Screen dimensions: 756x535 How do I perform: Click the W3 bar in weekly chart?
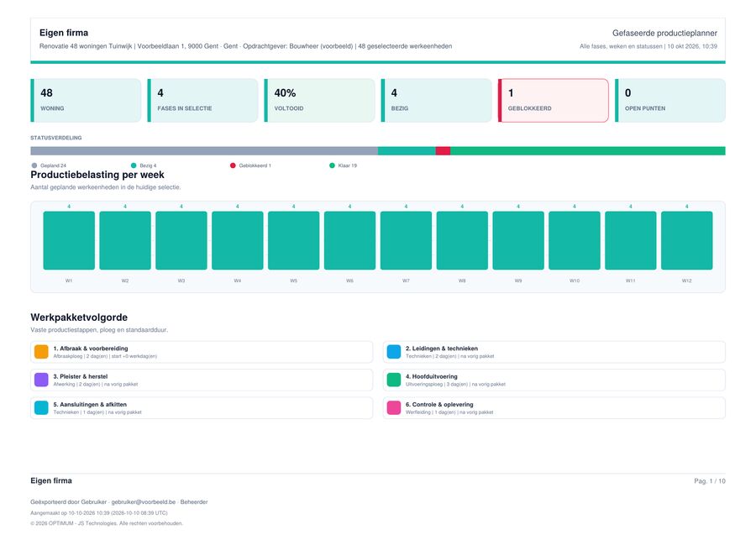(x=181, y=240)
